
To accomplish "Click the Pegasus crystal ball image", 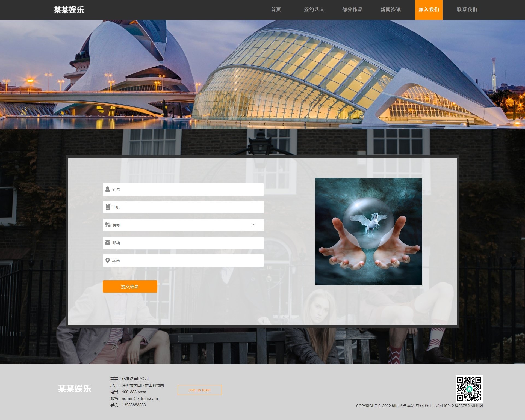I will click(368, 231).
